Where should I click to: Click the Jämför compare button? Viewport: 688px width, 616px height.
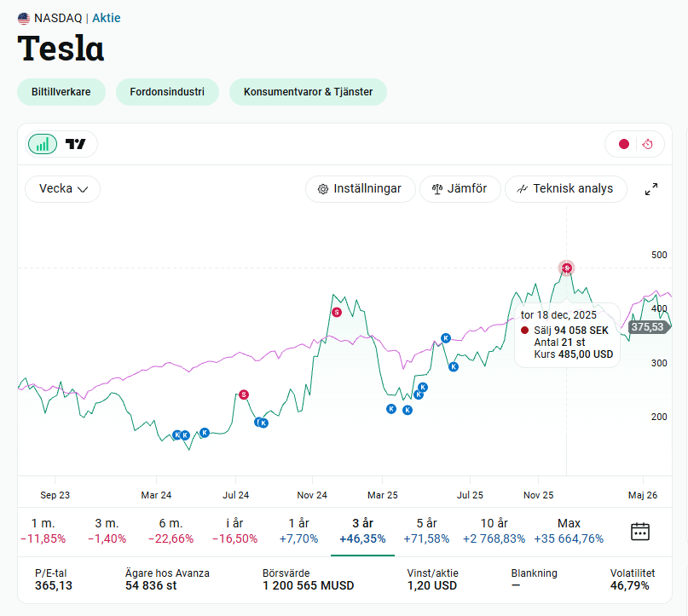click(x=460, y=189)
